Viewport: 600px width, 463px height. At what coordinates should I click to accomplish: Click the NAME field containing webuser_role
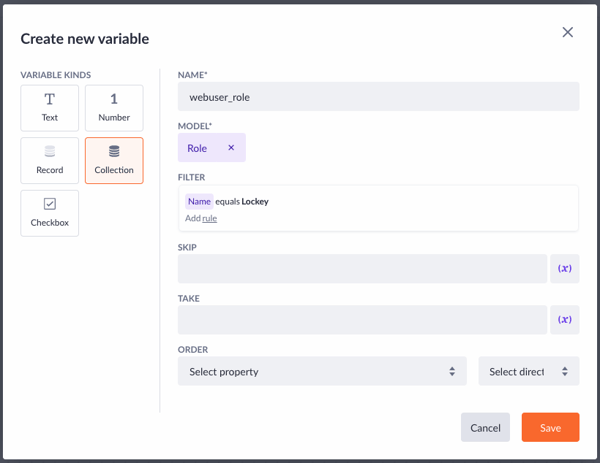378,96
